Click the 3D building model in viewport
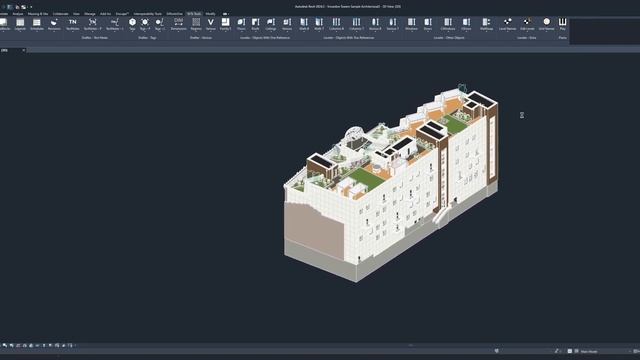This screenshot has width=640, height=360. (x=391, y=183)
